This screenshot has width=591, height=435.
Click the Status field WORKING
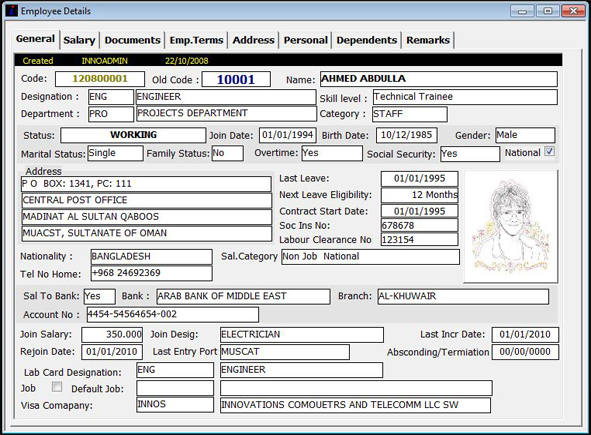coord(133,135)
